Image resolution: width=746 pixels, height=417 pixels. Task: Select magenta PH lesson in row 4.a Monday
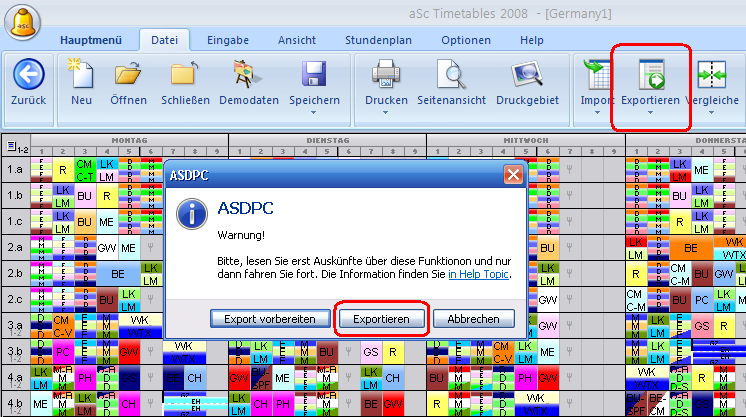tap(85, 378)
